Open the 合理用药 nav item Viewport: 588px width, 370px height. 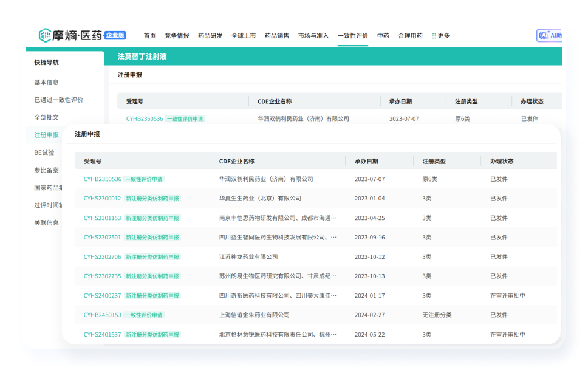[410, 36]
